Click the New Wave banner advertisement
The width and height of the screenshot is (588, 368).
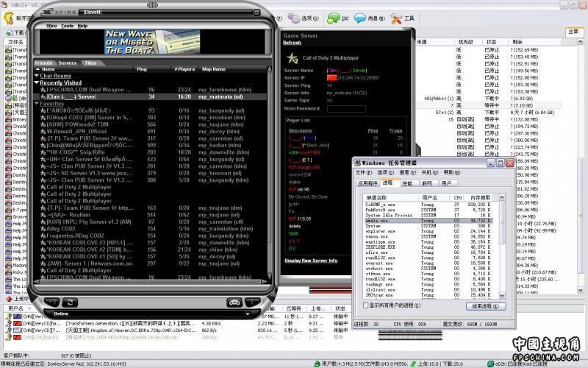(152, 42)
